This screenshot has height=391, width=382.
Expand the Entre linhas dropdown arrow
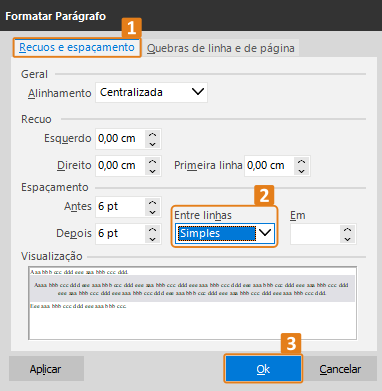(265, 233)
